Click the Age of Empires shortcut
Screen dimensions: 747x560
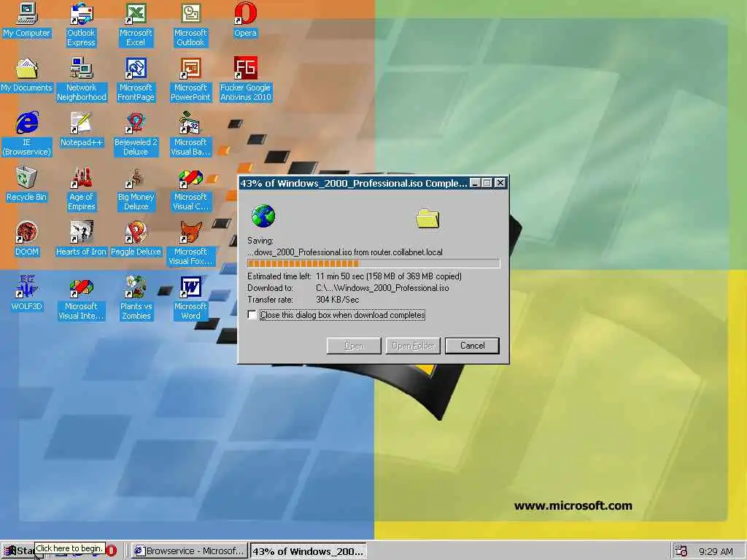82,189
